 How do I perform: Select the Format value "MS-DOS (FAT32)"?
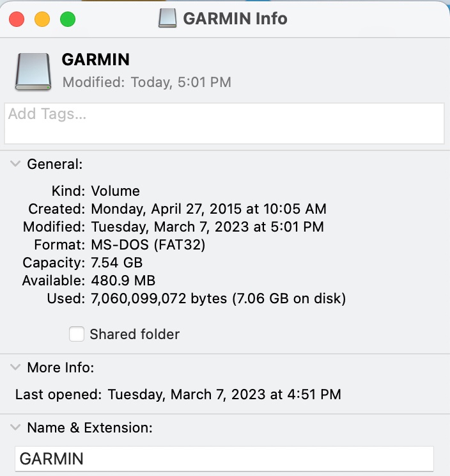click(x=148, y=244)
